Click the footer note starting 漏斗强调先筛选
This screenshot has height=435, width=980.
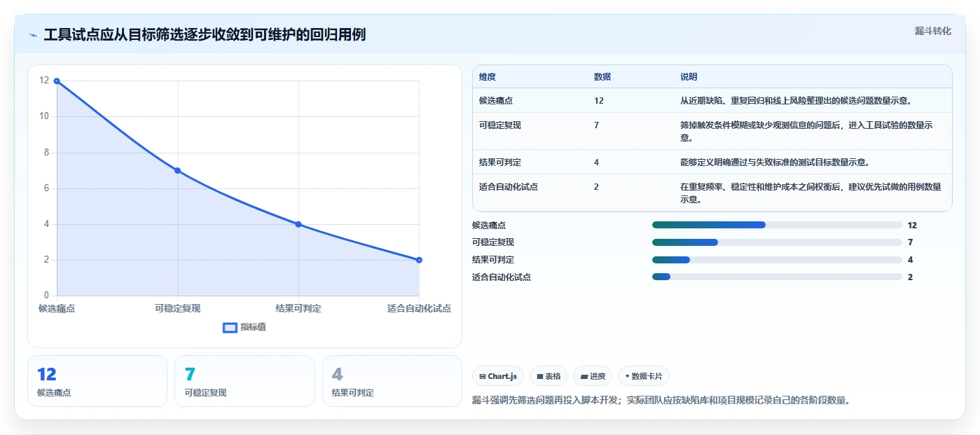click(x=661, y=401)
